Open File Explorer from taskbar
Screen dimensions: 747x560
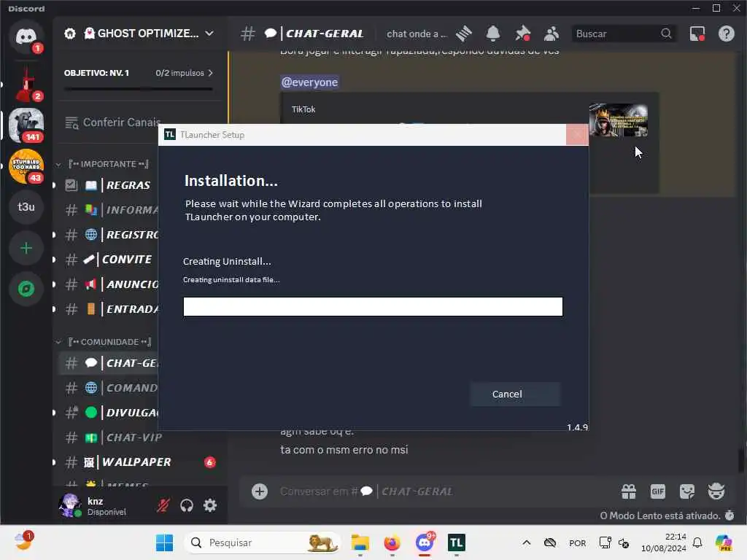[x=360, y=542]
